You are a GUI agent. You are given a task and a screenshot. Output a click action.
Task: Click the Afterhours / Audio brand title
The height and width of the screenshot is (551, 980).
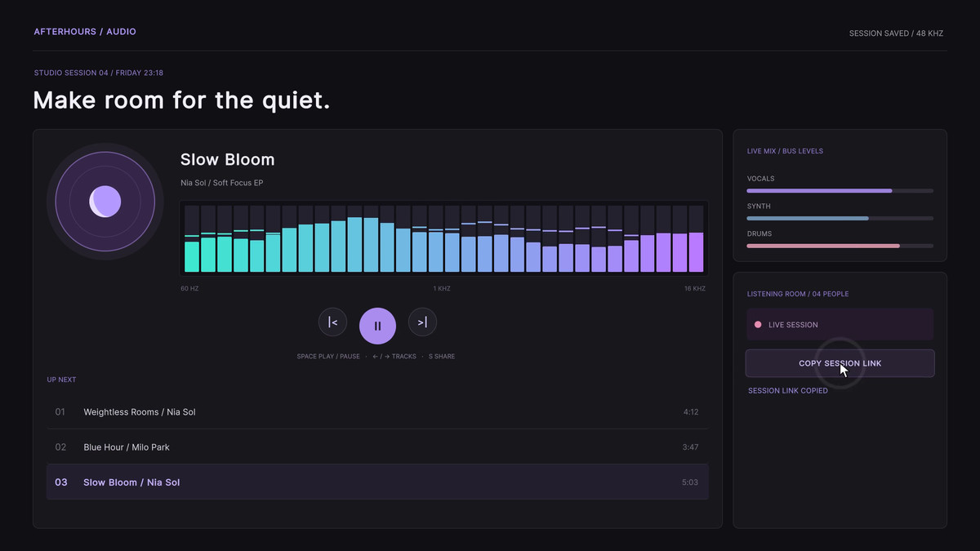point(85,32)
